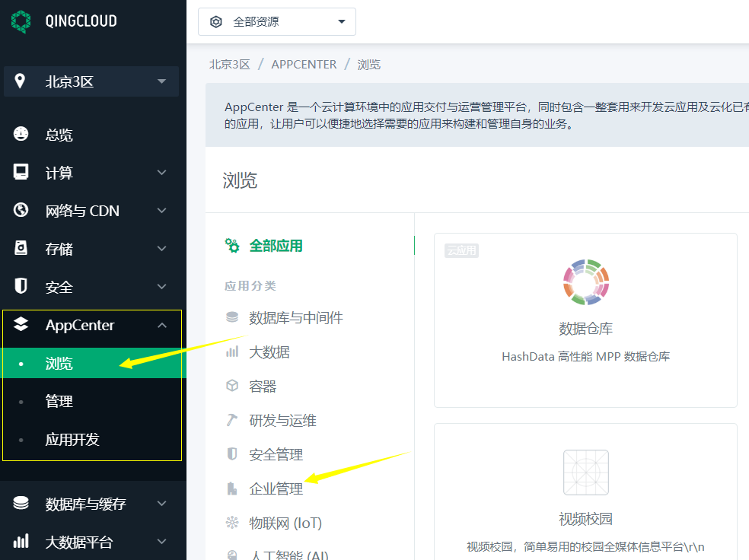Click the AppCenter layers icon
This screenshot has width=749, height=560.
[x=21, y=324]
